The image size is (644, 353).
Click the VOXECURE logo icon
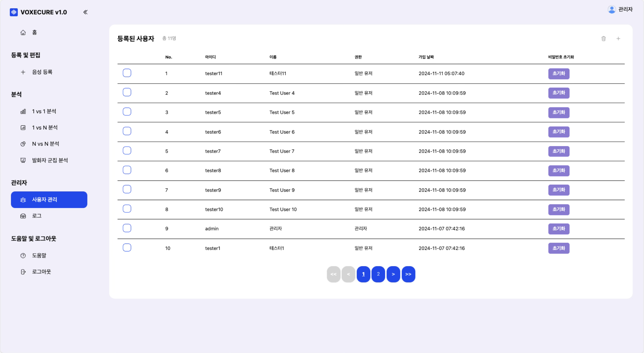pyautogui.click(x=14, y=12)
